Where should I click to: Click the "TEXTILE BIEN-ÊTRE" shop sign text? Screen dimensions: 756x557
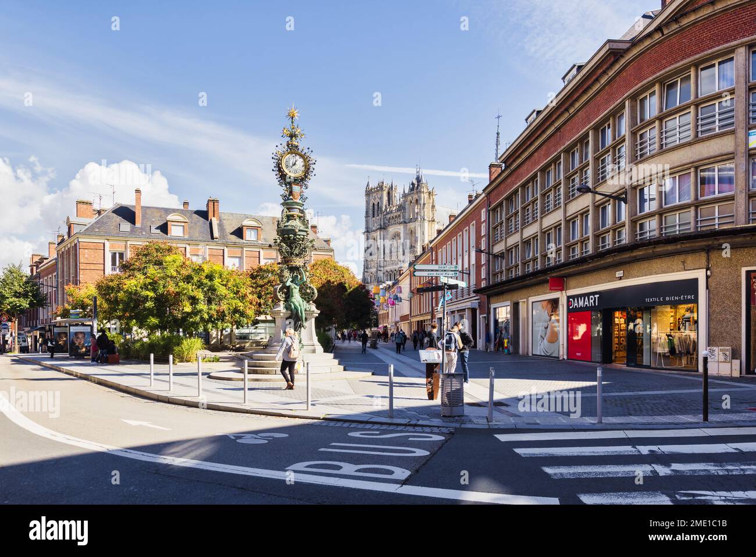tap(670, 299)
